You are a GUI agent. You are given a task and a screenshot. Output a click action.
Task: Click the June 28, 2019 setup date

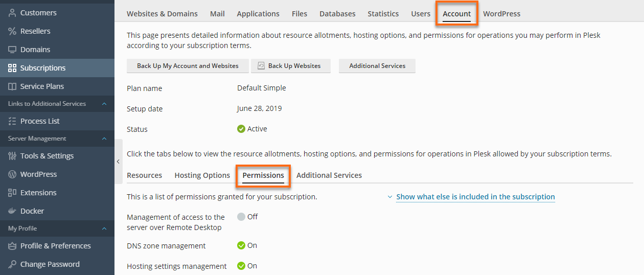tap(260, 108)
